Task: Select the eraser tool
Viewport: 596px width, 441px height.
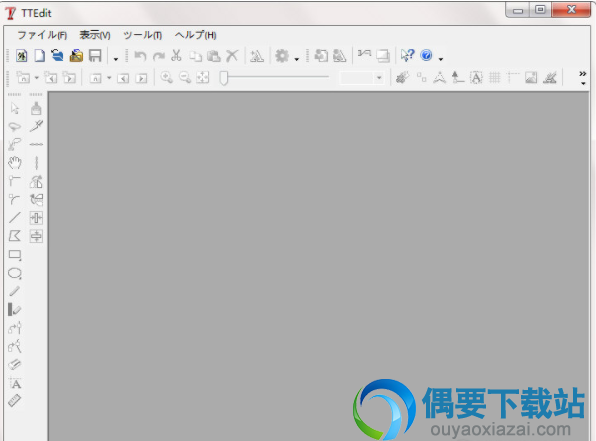Action: [x=15, y=365]
